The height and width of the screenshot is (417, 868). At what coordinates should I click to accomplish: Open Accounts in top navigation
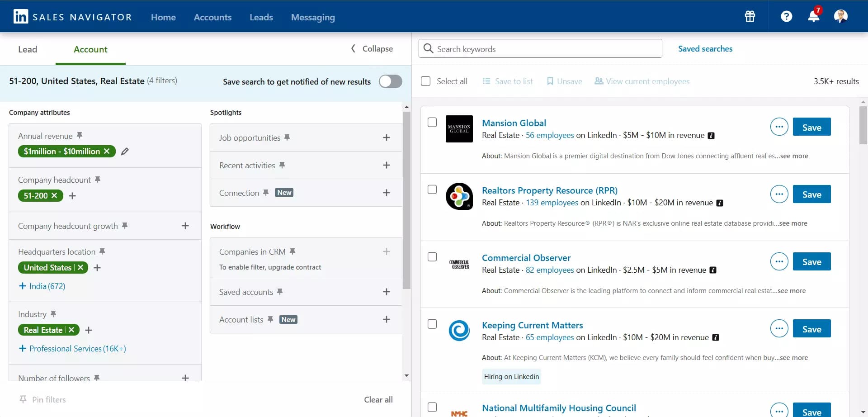click(x=212, y=17)
